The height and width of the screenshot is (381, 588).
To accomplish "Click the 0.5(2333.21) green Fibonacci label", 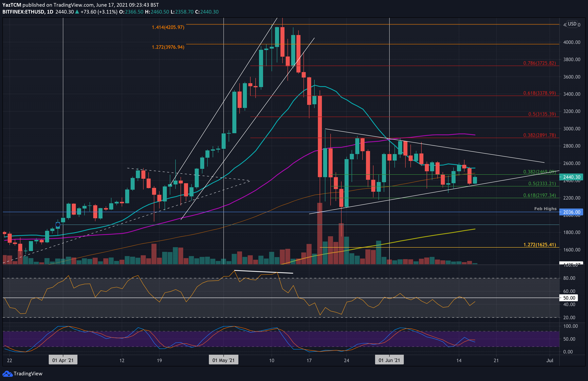I will [x=542, y=184].
